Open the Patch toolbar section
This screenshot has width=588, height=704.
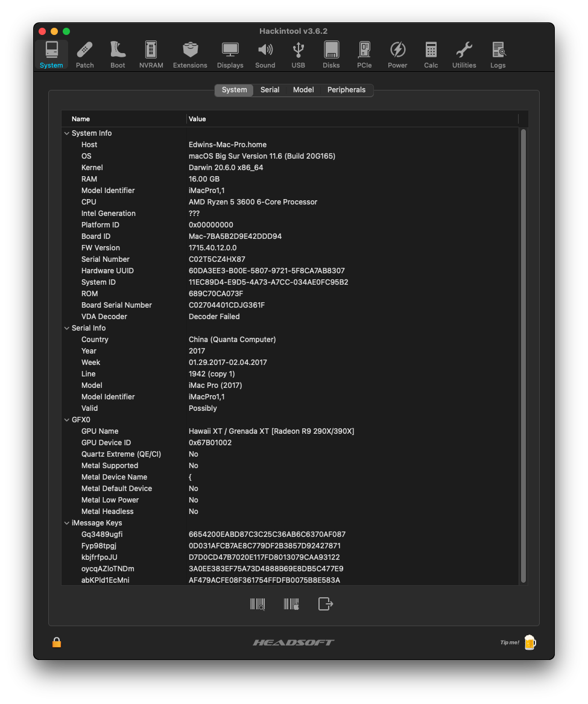pyautogui.click(x=84, y=54)
